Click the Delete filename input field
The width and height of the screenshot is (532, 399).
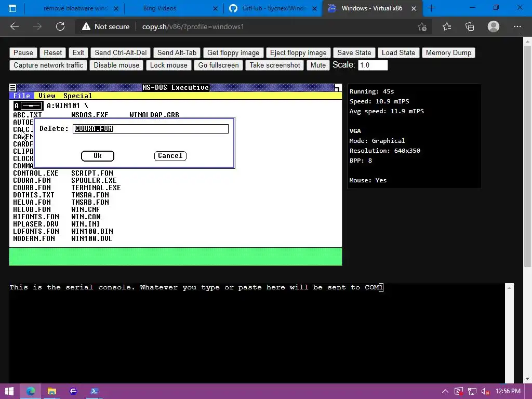pyautogui.click(x=151, y=129)
